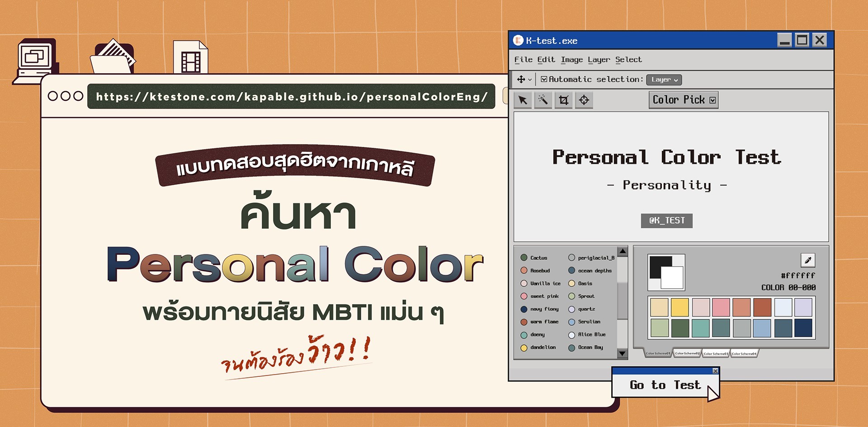Select the Crop tool
Image resolution: width=868 pixels, height=427 pixels.
563,100
